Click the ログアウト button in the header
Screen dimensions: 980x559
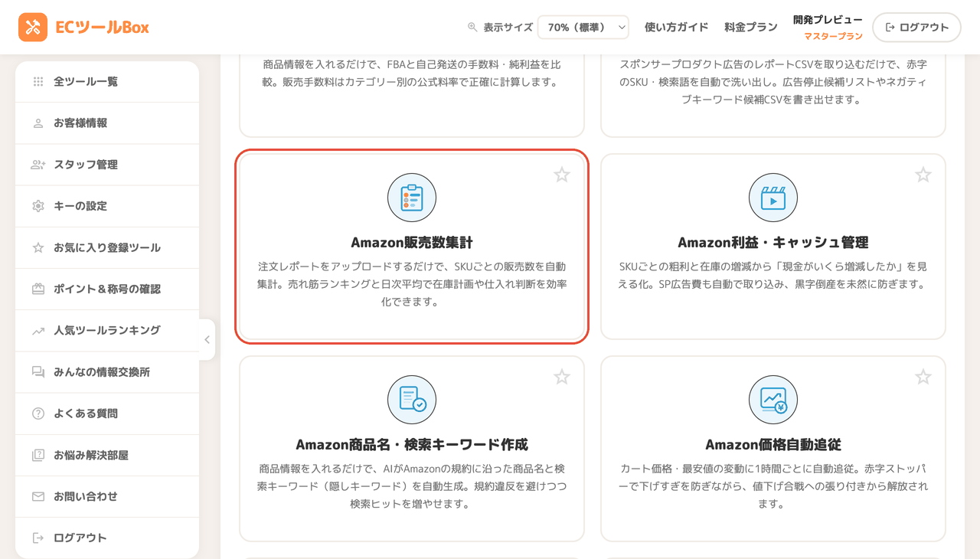point(916,27)
